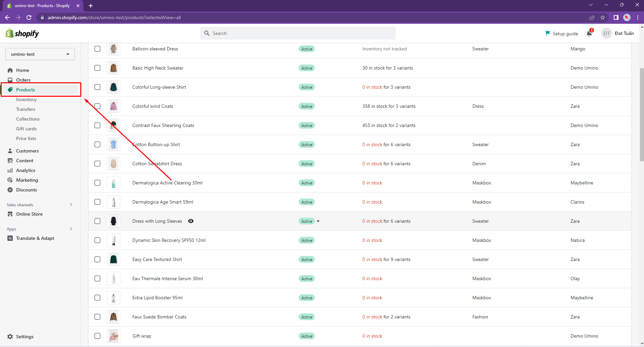
Task: Click the Search input field
Action: [298, 33]
